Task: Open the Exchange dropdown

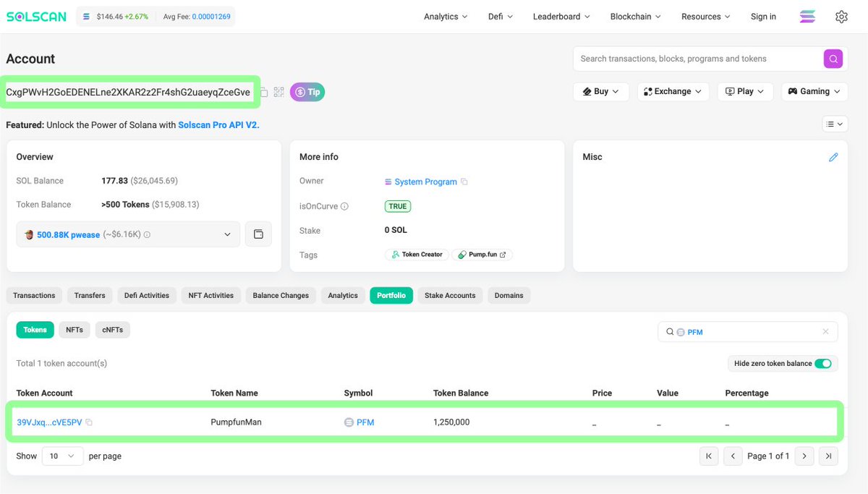Action: [673, 92]
